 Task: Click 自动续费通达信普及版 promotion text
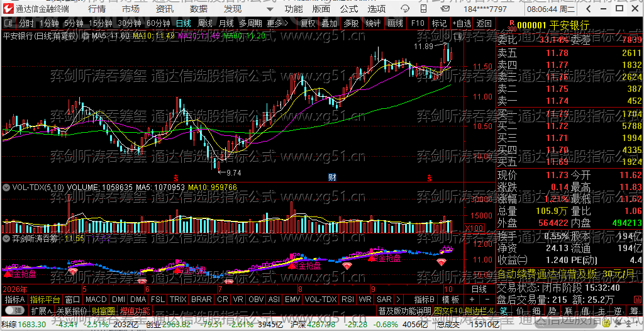(548, 274)
